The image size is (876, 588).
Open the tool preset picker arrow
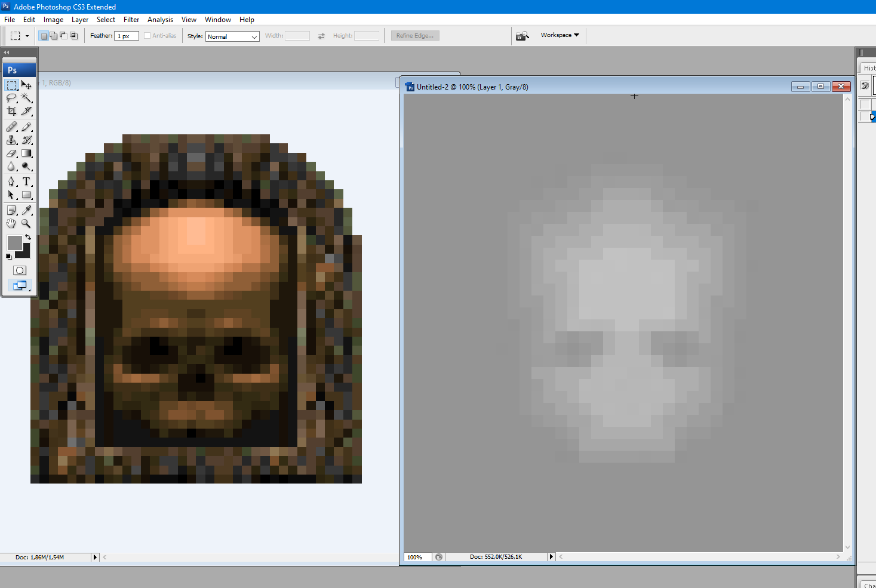[27, 36]
